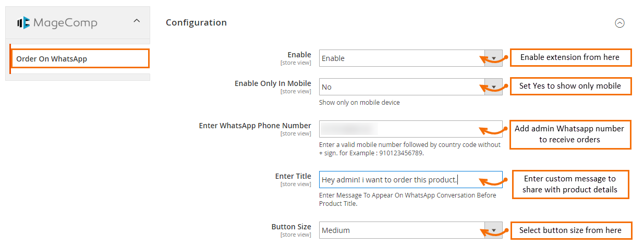Click the 'Set Yes to show only mobile' callout
This screenshot has height=246, width=644.
click(570, 86)
